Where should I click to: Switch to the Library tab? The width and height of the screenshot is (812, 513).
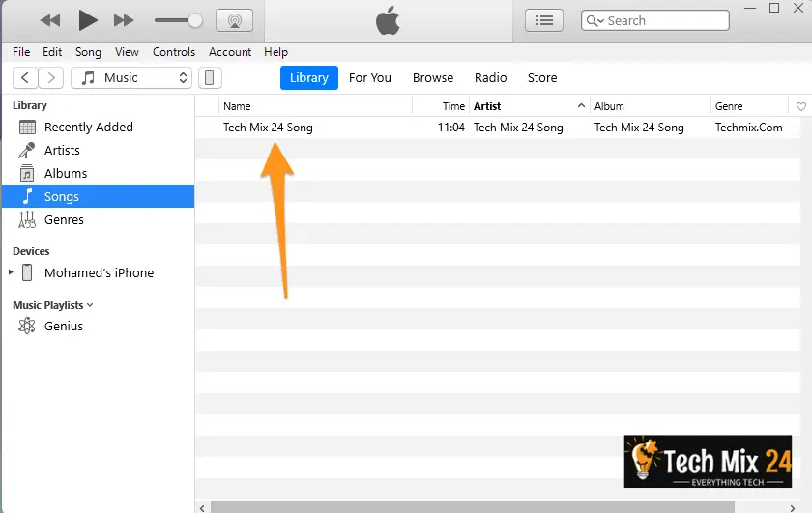[x=309, y=77]
